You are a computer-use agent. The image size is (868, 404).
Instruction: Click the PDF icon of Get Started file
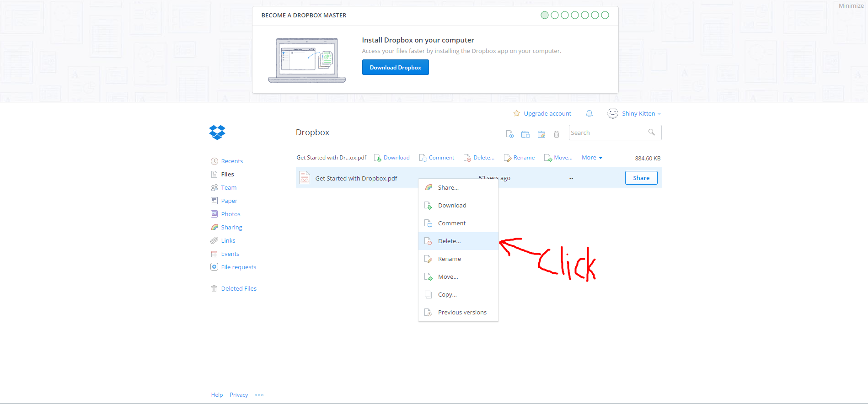(305, 178)
